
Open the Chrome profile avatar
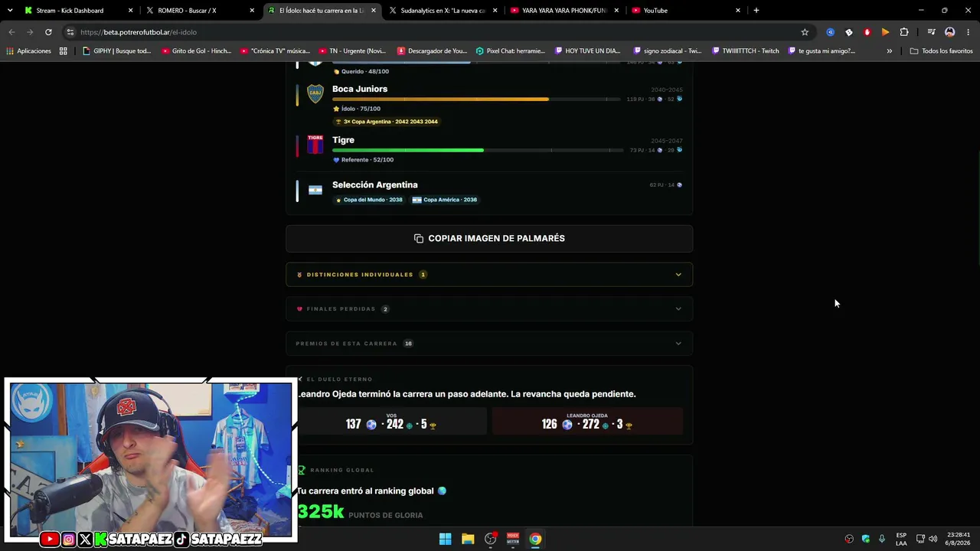tap(950, 32)
